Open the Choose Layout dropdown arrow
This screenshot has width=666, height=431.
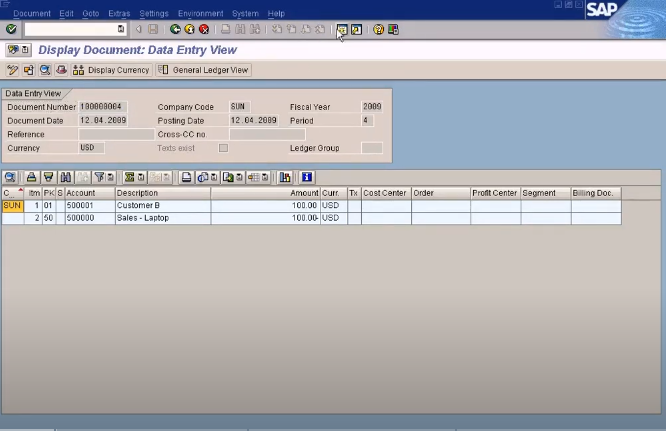tap(265, 177)
